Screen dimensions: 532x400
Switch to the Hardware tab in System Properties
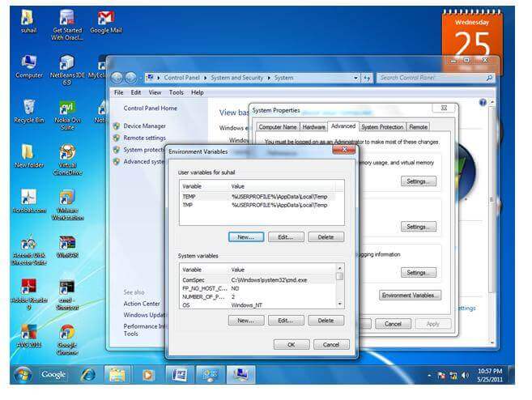click(313, 127)
